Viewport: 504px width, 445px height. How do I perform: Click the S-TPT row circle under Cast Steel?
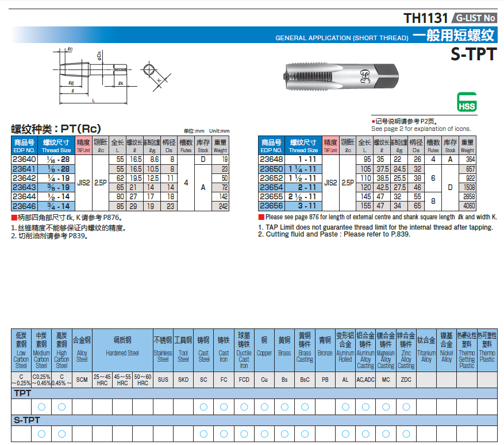pos(203,434)
